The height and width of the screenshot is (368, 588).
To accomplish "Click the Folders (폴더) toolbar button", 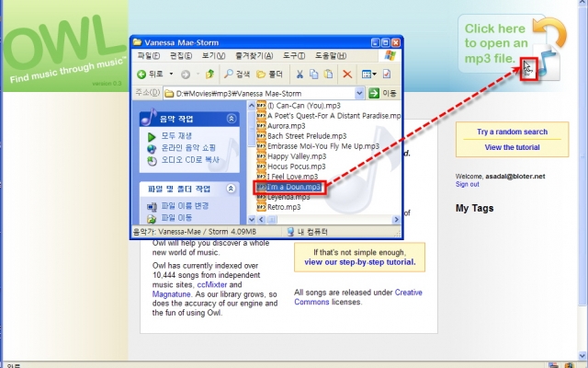I will click(270, 74).
